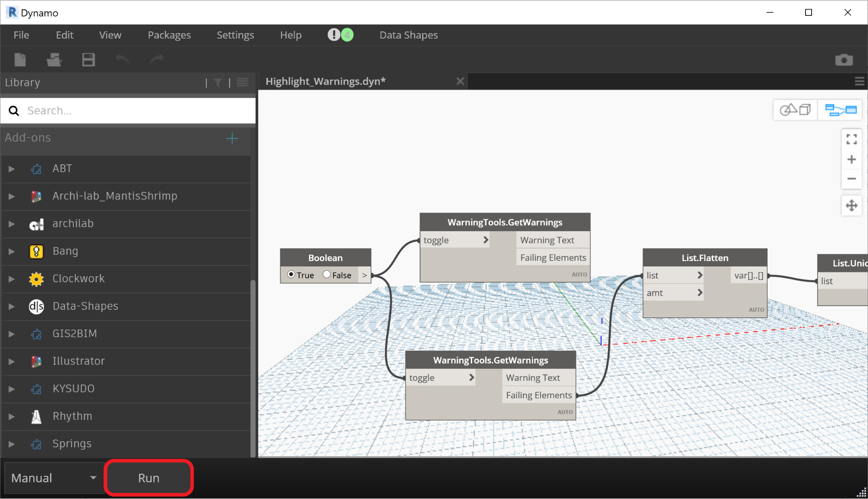868x499 pixels.
Task: Expand the ABT add-on in Library
Action: coord(11,168)
